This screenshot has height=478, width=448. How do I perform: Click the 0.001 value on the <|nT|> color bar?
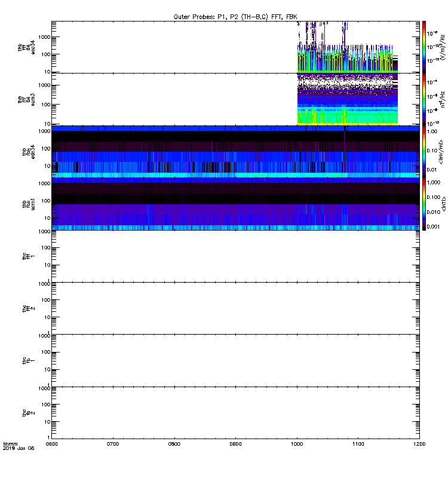pyautogui.click(x=434, y=227)
